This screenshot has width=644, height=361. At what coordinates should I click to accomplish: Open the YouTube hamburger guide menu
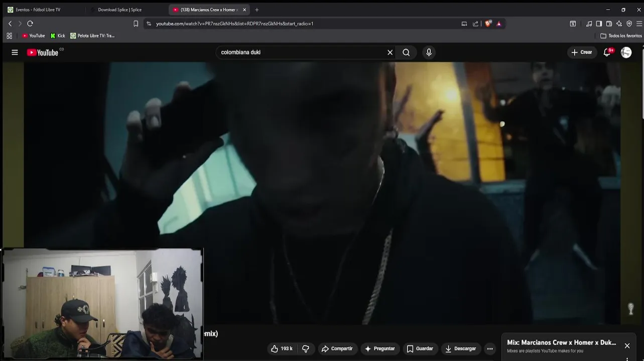[x=15, y=52]
